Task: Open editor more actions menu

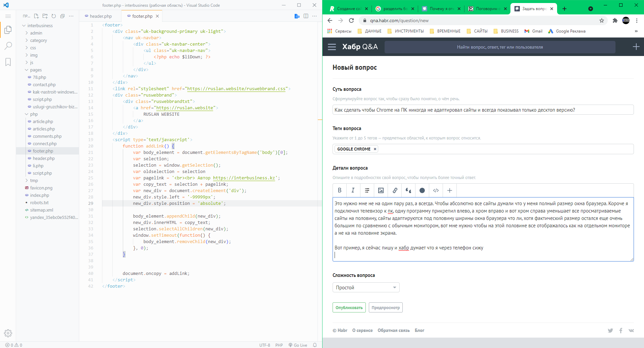Action: click(x=314, y=16)
